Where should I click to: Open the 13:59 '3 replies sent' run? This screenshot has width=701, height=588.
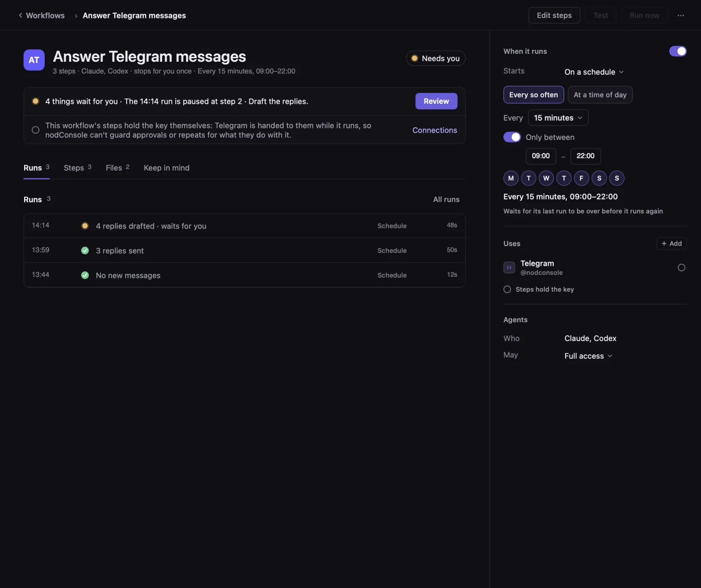pyautogui.click(x=244, y=250)
